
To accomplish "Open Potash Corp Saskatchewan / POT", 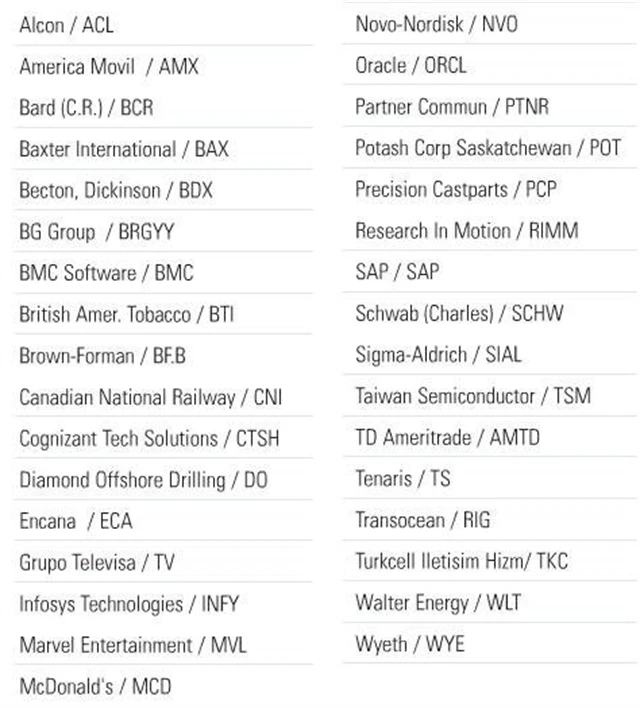I will point(487,148).
